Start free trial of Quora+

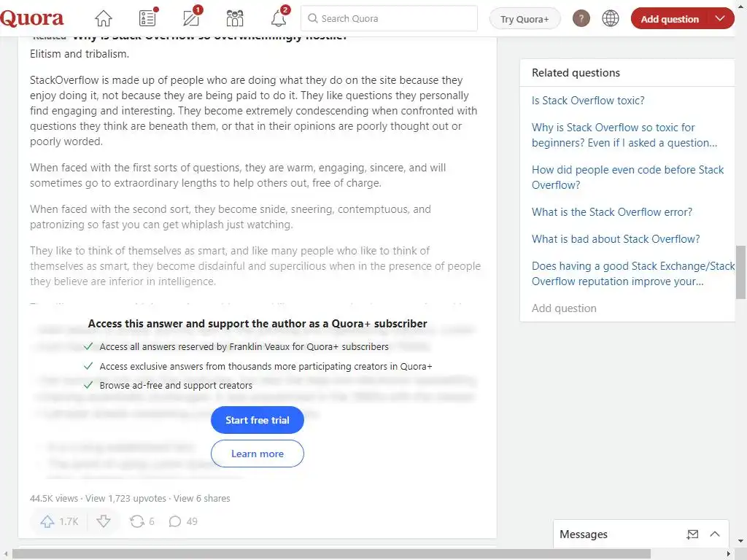tap(258, 420)
